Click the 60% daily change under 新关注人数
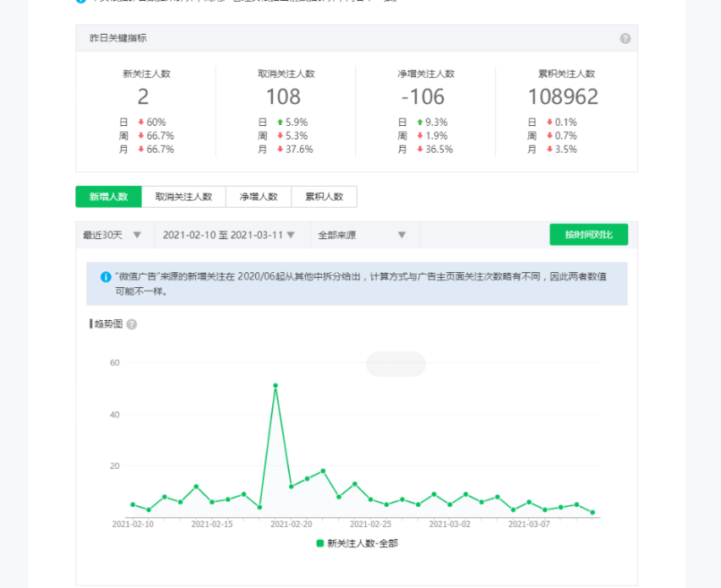Viewport: 721px width, 588px height. [x=156, y=122]
